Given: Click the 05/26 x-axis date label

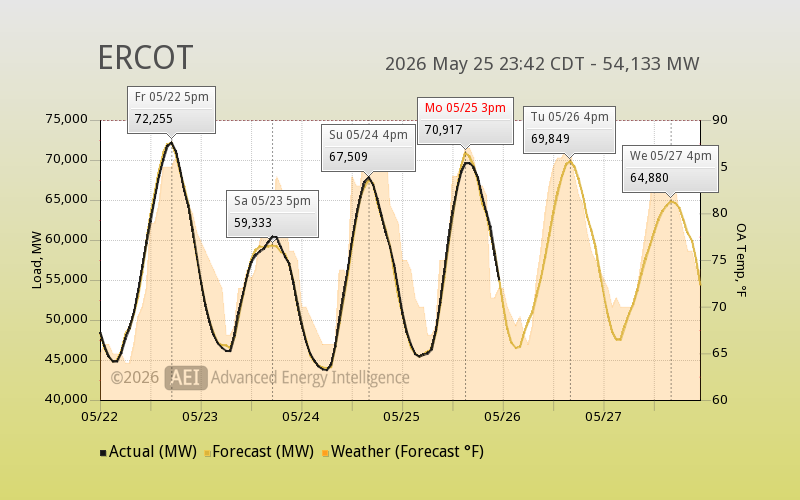Looking at the screenshot, I should point(503,417).
